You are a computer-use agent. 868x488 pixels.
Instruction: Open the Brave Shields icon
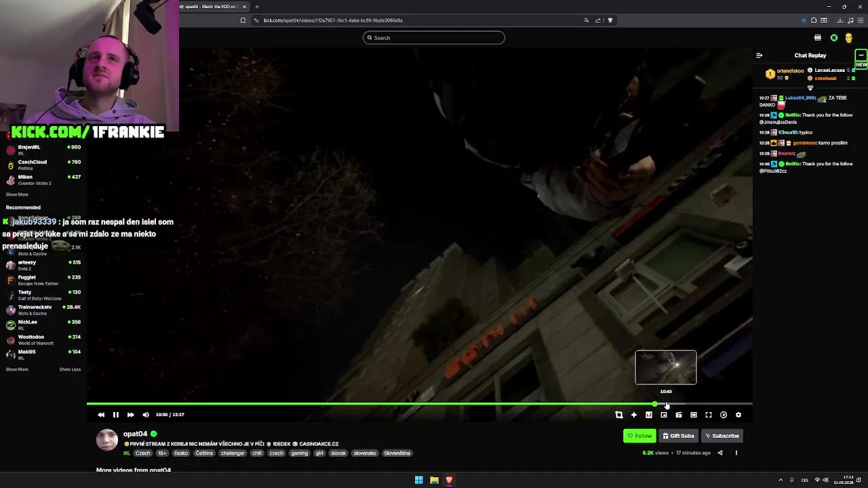pos(610,20)
